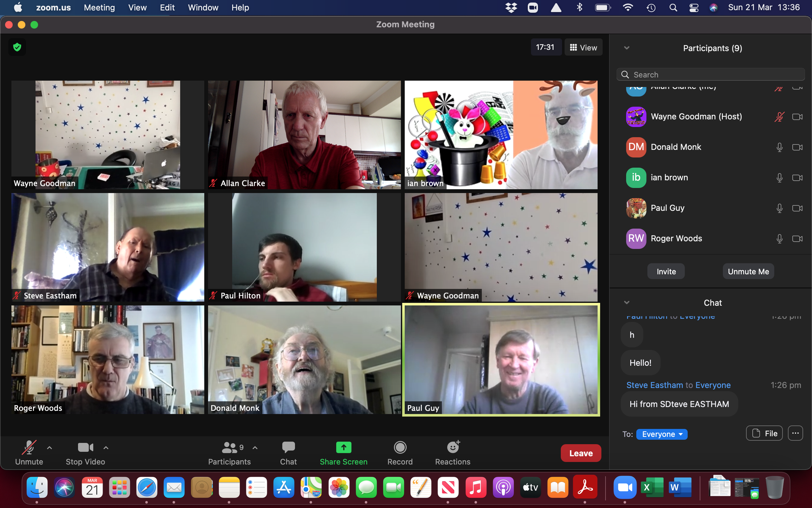The image size is (812, 508).
Task: Open the Wi-Fi status menu
Action: (x=628, y=7)
